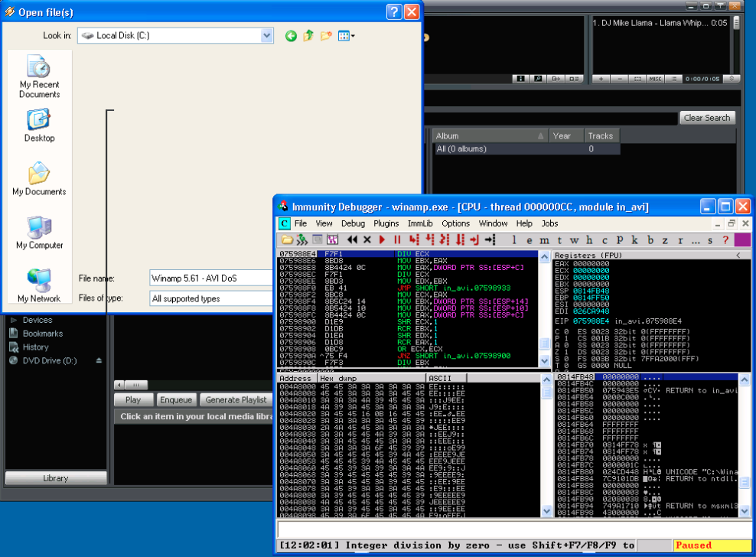
Task: Select DJ Mike Llama playlist entry
Action: point(660,23)
